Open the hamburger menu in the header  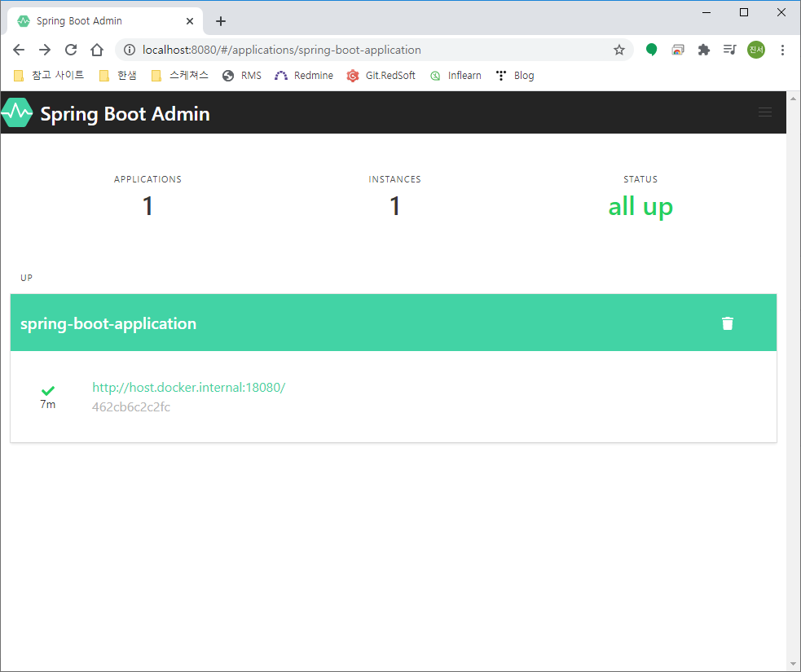tap(764, 112)
